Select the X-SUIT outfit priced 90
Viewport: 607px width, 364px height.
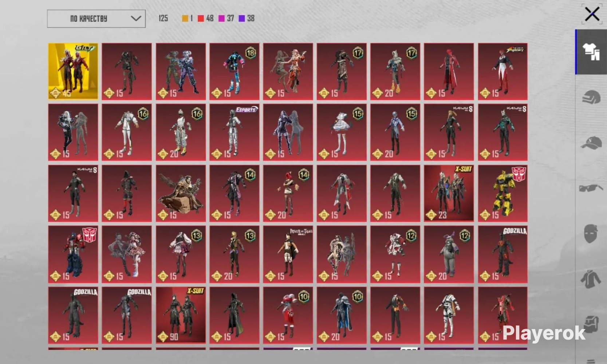[x=181, y=315]
